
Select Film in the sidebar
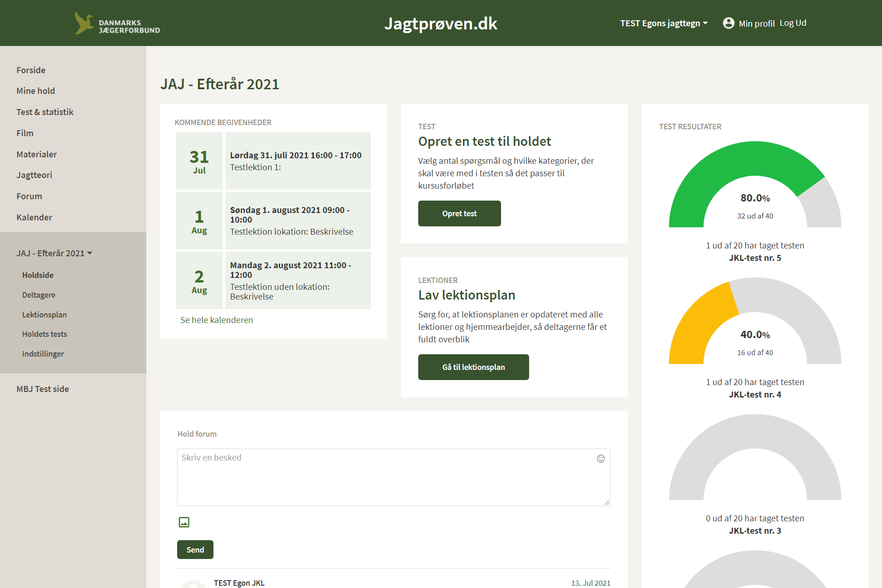[25, 133]
